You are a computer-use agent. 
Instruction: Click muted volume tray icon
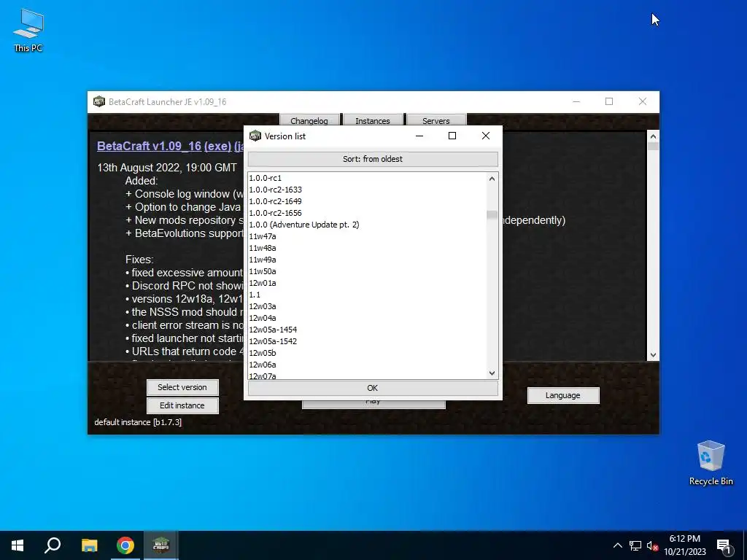click(652, 545)
